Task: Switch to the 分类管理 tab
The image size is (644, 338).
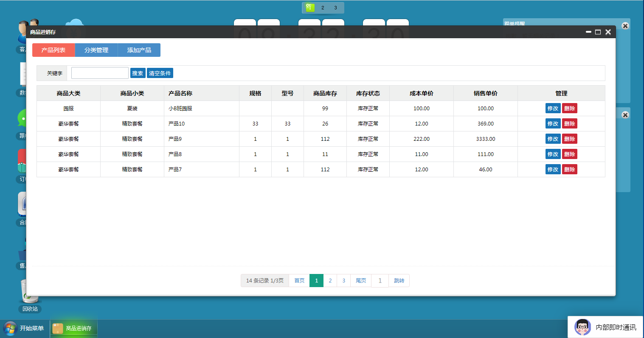Action: pos(96,50)
